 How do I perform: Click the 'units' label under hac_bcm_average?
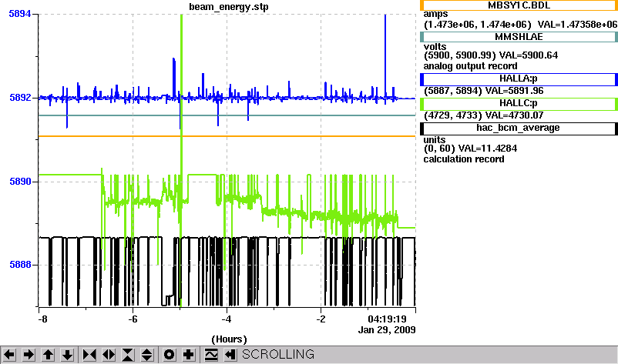[x=435, y=140]
